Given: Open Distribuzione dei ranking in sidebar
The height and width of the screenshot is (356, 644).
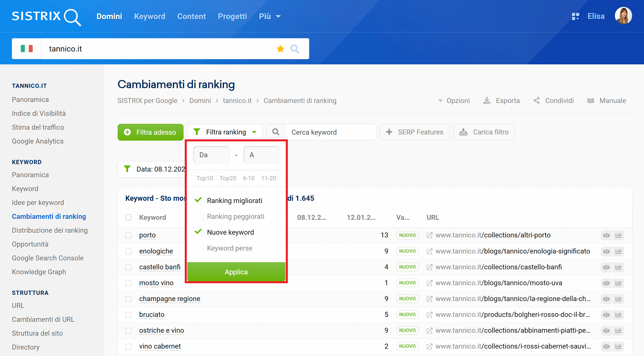Looking at the screenshot, I should point(50,230).
